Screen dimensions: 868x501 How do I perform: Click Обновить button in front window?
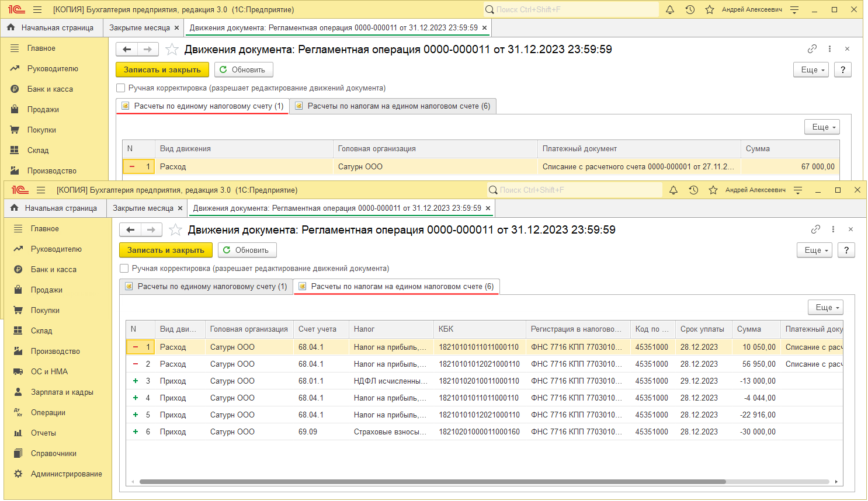(x=247, y=251)
